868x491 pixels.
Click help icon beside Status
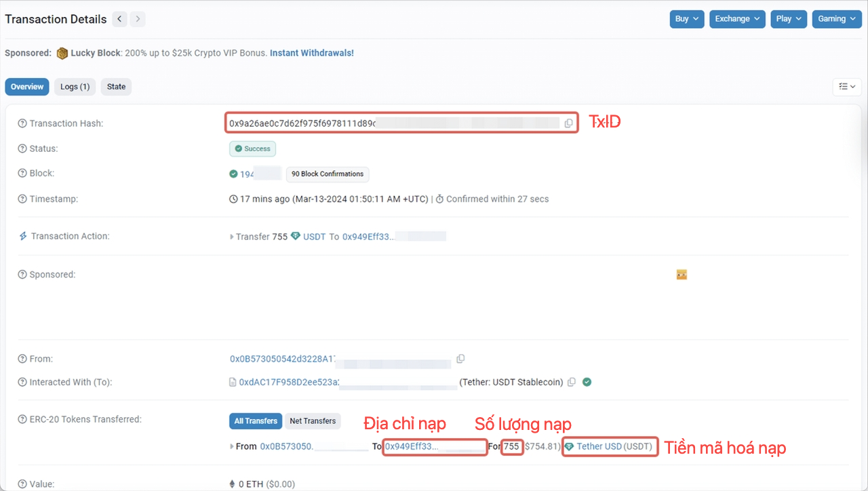click(22, 149)
